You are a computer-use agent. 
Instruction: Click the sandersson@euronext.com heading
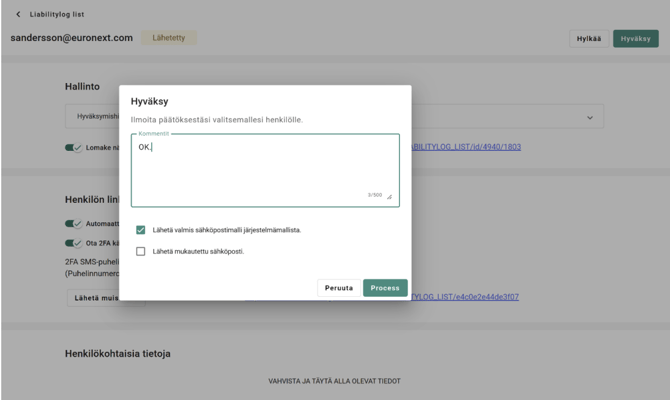71,38
